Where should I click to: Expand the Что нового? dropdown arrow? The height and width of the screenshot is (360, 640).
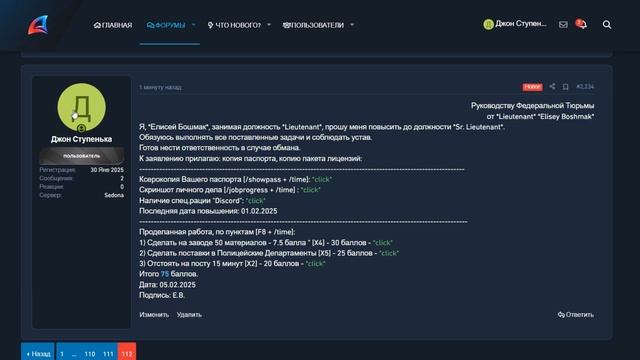coord(269,25)
